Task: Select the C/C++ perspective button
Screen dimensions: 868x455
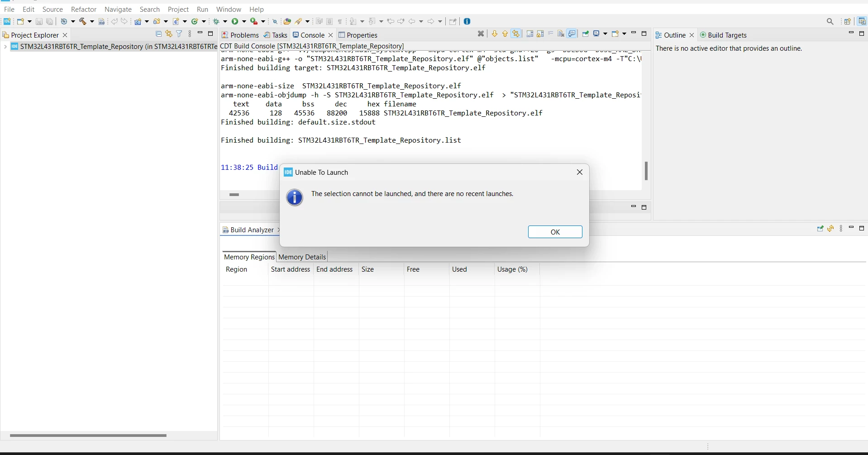Action: click(862, 21)
